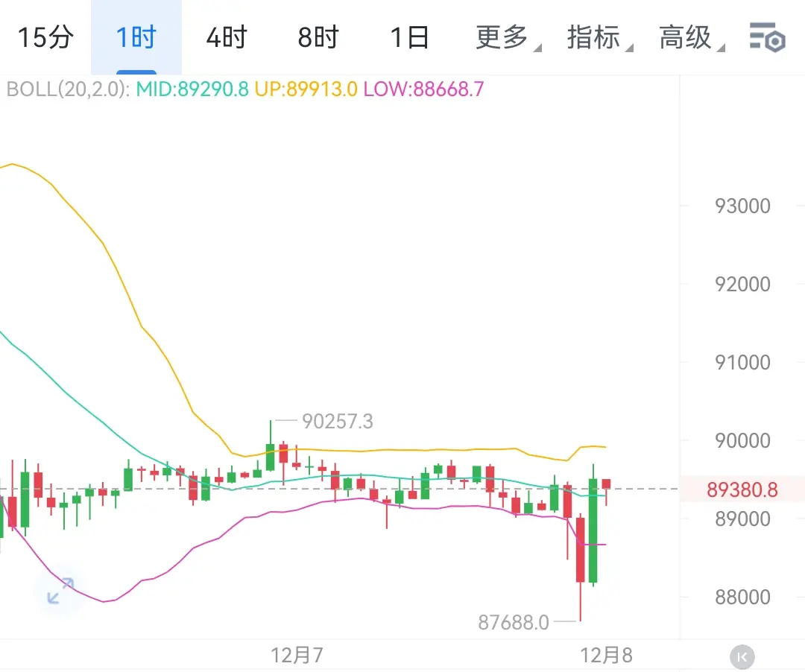Viewport: 805px width, 672px height.
Task: Click the LOW:88668.7 value
Action: pos(423,89)
